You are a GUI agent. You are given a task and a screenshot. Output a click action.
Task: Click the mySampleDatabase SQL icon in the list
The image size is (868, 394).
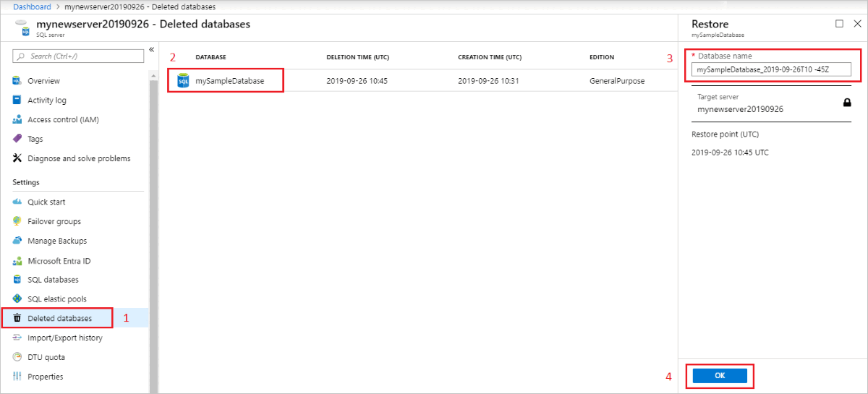[183, 81]
